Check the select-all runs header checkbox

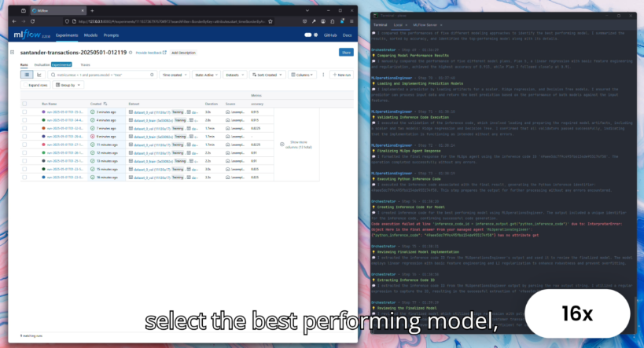tap(25, 104)
